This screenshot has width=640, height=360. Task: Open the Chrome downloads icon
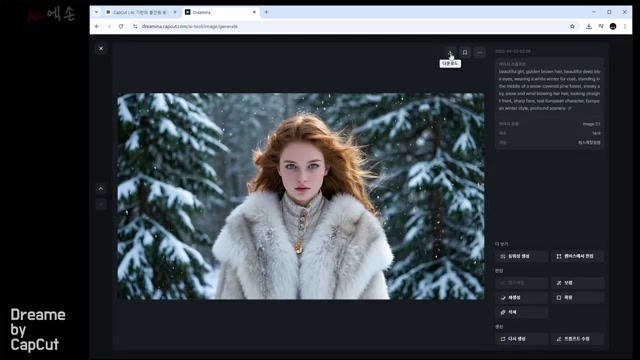coord(589,26)
